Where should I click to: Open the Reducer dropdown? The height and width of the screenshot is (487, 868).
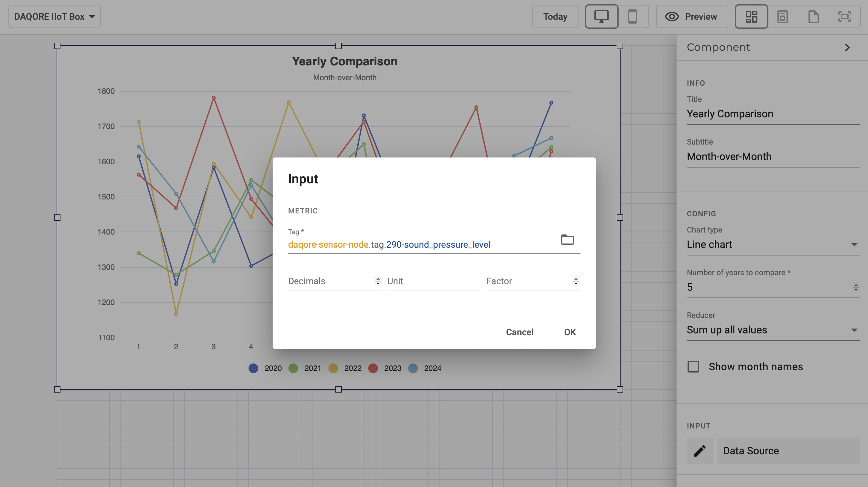773,330
